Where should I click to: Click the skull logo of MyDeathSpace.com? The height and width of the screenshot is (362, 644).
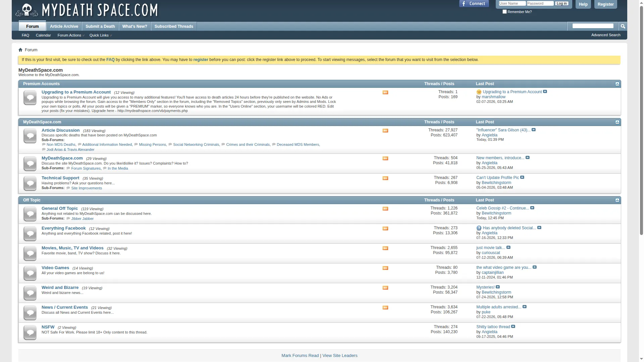tap(27, 10)
